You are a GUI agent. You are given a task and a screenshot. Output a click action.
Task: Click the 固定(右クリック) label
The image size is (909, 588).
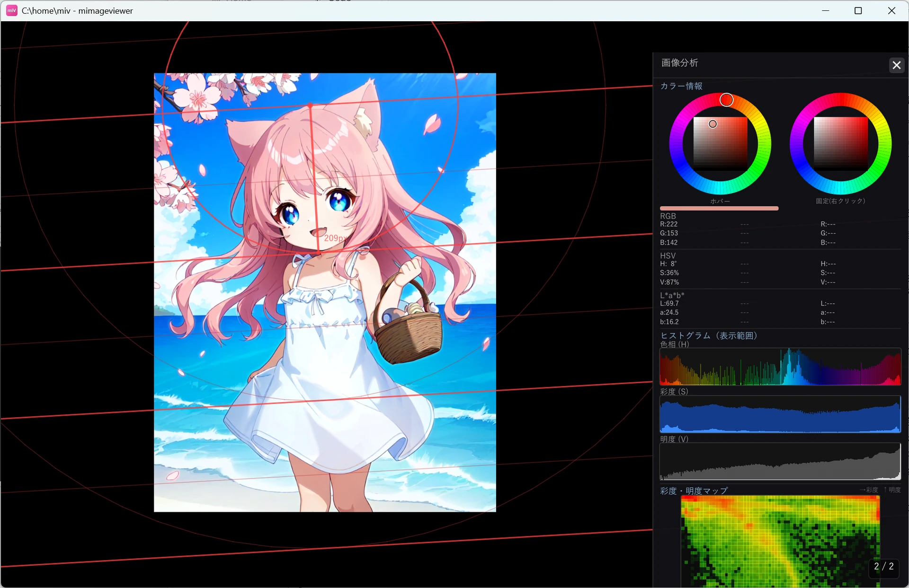pos(840,201)
